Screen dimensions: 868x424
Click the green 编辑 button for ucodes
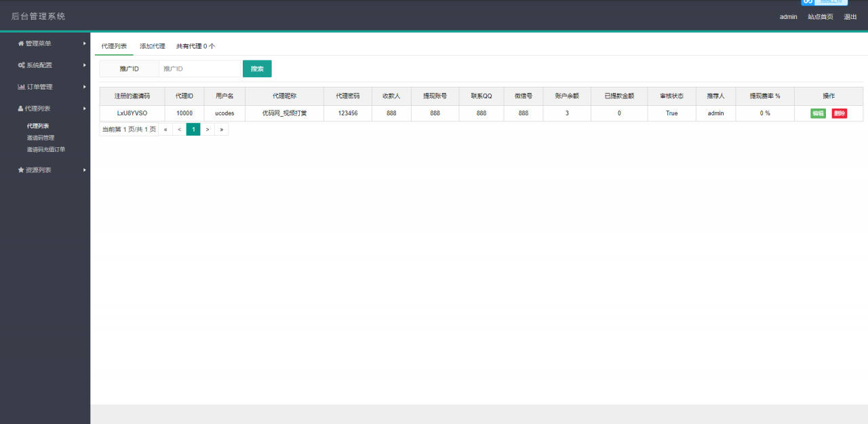click(x=818, y=113)
